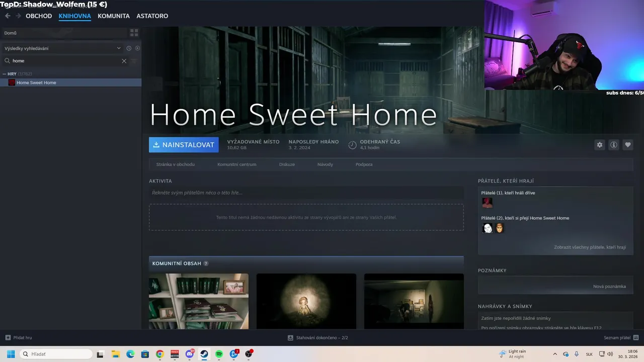Viewport: 644px width, 362px height.
Task: Open the Návody tab
Action: (x=325, y=164)
